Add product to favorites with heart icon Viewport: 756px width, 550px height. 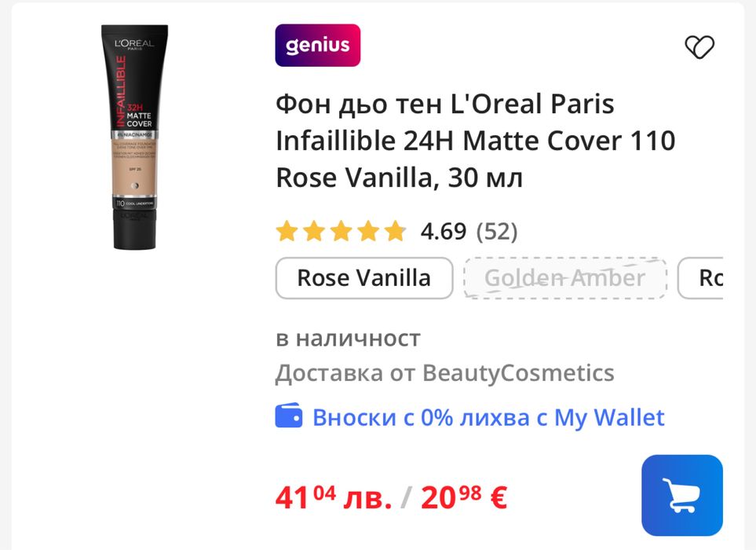point(699,47)
